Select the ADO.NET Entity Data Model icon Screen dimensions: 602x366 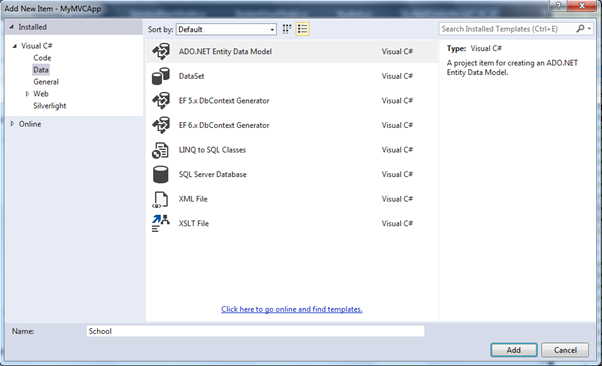pos(161,51)
